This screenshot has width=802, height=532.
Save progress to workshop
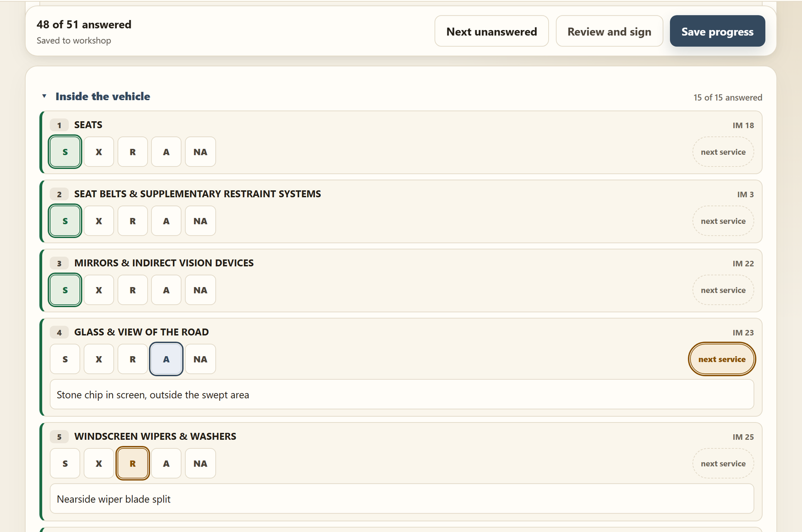point(717,31)
